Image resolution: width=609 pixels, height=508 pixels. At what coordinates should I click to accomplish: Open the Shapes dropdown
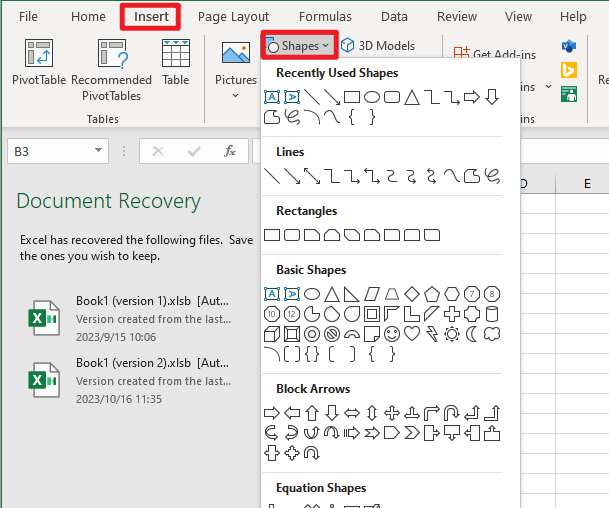[x=299, y=46]
